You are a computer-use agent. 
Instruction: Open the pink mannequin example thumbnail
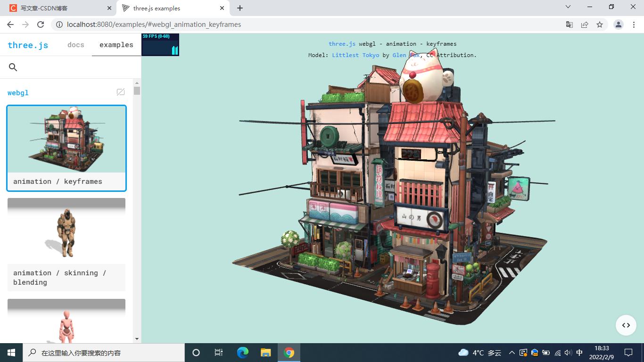click(66, 321)
